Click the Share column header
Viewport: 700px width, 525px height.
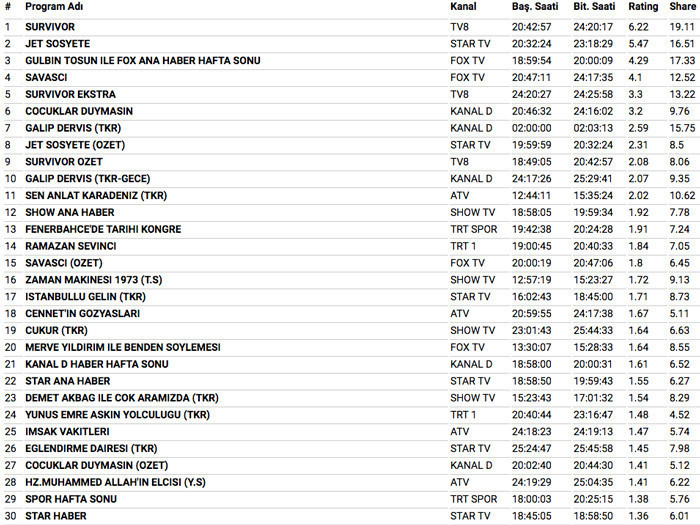(682, 7)
